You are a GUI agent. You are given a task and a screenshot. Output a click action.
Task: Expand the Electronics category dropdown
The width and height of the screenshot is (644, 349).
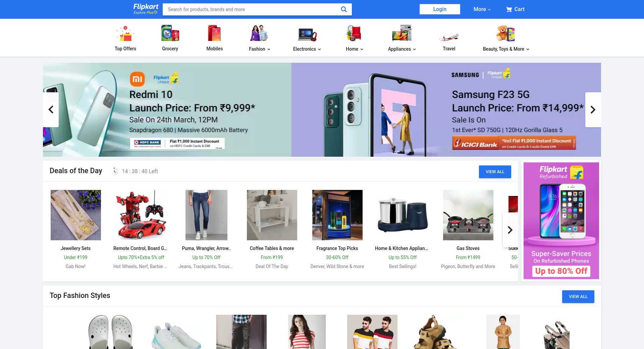(x=307, y=49)
